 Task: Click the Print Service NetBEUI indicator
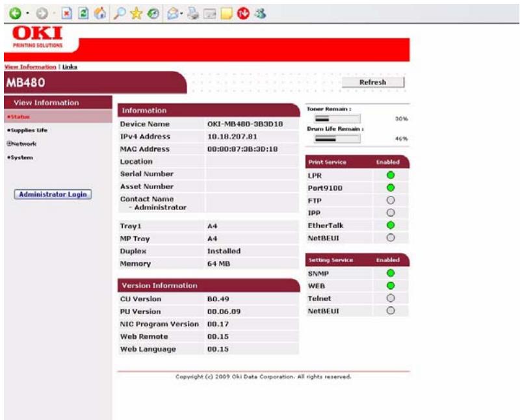click(391, 238)
